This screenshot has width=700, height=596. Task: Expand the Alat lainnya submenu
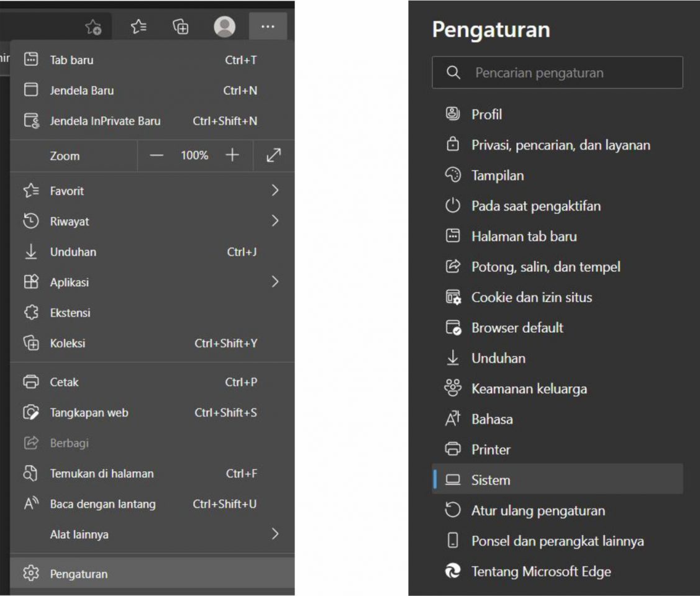pyautogui.click(x=275, y=534)
